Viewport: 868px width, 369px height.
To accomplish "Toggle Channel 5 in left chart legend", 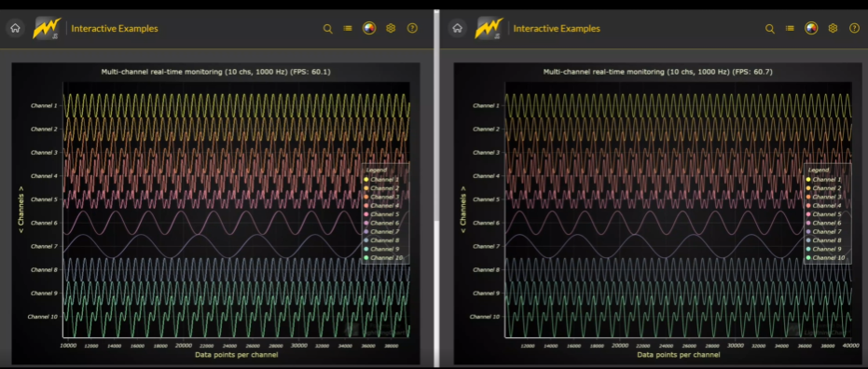I will coord(382,214).
